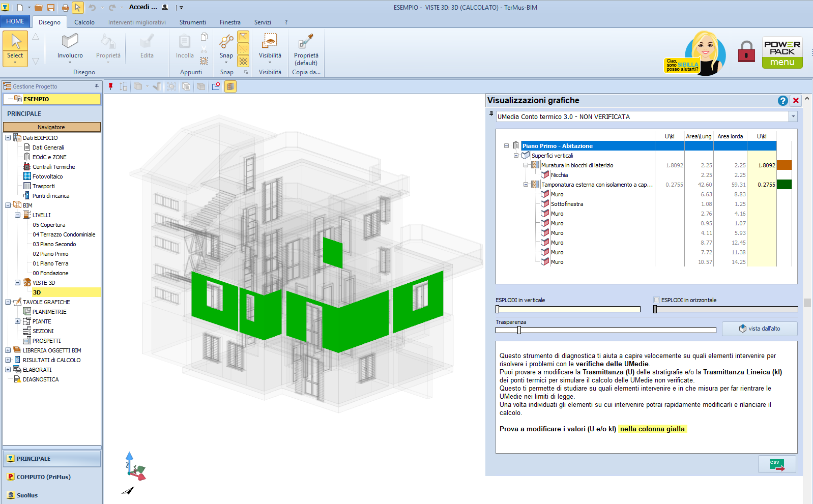Collapse the Tamponatura esterna tree node
The height and width of the screenshot is (504, 813).
(x=526, y=185)
